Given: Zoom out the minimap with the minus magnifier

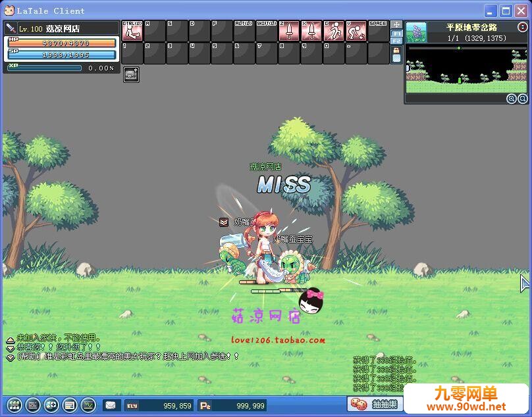Looking at the screenshot, I should [523, 99].
